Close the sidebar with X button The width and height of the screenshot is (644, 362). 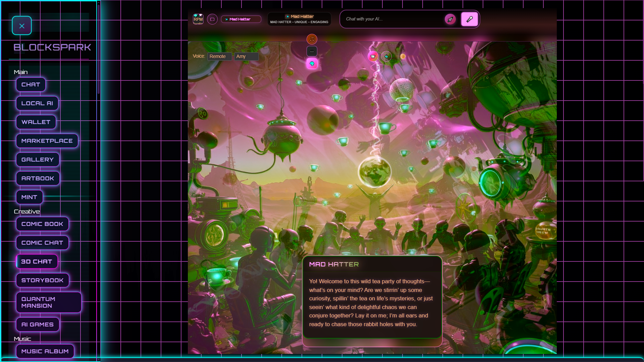click(x=22, y=26)
